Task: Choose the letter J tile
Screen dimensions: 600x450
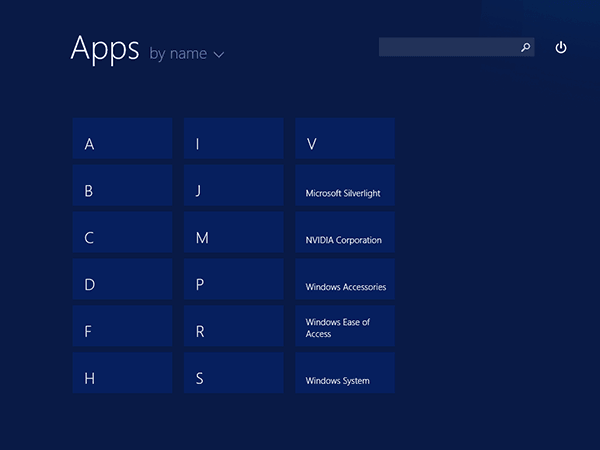Action: click(233, 185)
